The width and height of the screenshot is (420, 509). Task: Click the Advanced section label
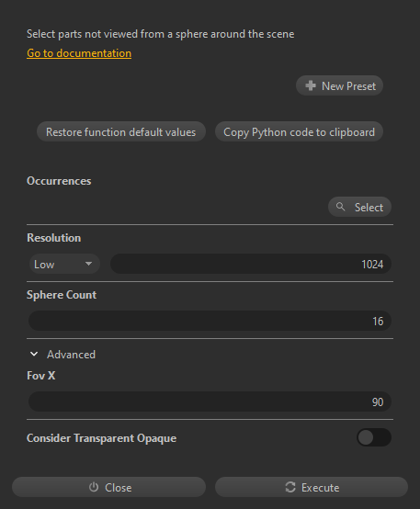point(71,354)
